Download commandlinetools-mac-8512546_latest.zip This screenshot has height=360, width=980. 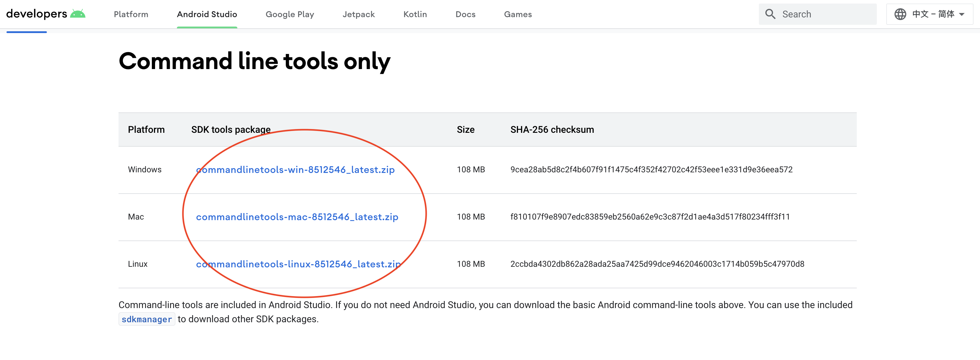(x=297, y=217)
